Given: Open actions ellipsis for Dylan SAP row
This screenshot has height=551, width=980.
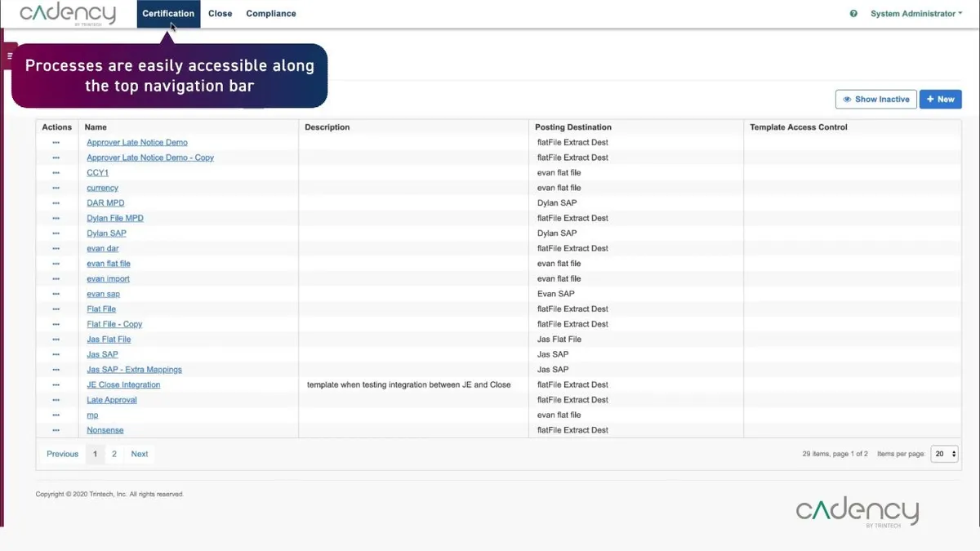Looking at the screenshot, I should [x=56, y=233].
